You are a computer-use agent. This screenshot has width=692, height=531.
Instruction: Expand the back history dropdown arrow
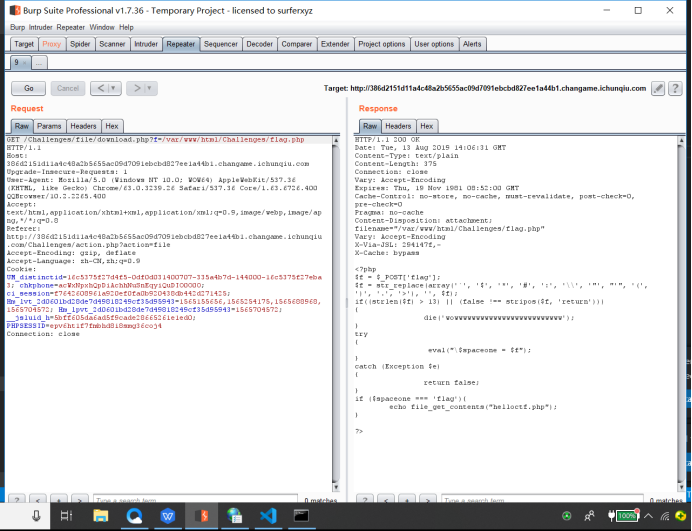[113, 88]
